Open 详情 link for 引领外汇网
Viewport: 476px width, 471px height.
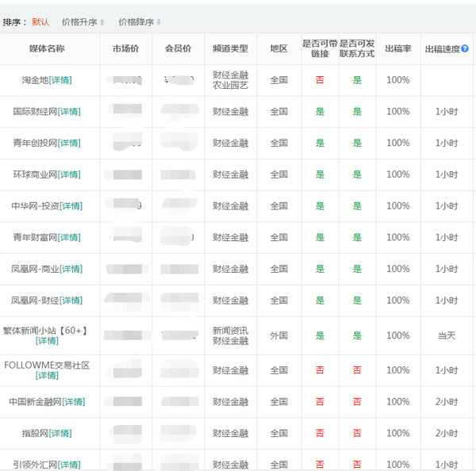coord(69,465)
